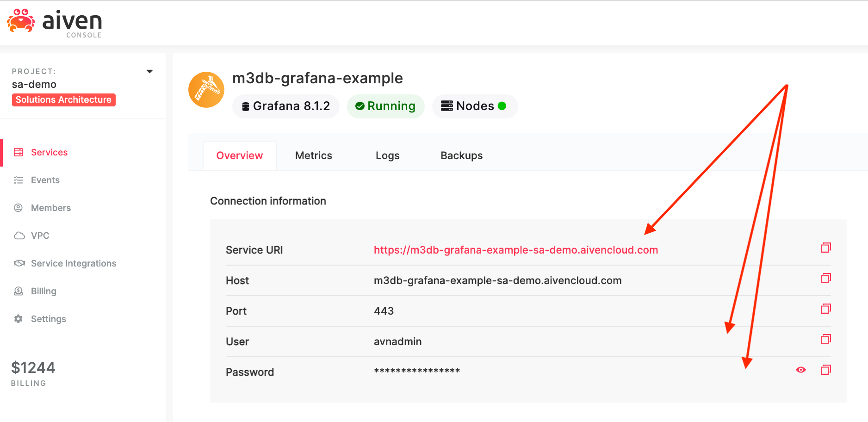Click the Nodes status badge
This screenshot has width=868, height=422.
point(475,106)
